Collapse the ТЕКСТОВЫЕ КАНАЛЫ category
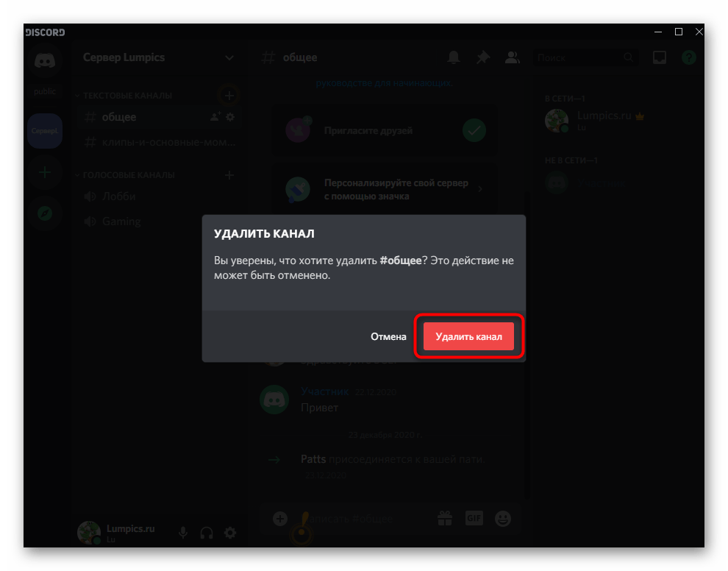The image size is (728, 571). 126,96
